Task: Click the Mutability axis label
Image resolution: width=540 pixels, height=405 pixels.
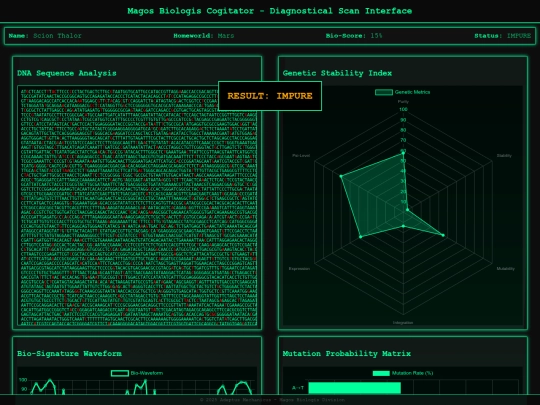Action: 506,269
